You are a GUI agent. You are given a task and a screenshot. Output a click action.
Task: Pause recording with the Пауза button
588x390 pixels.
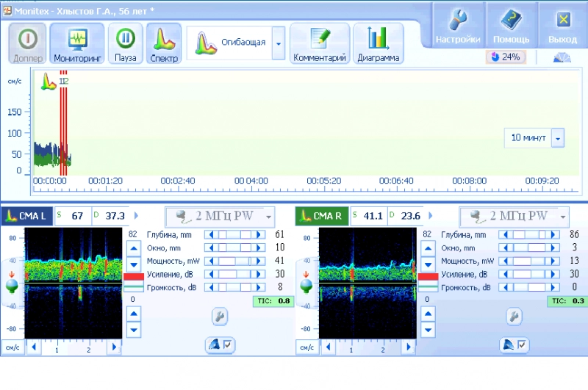coord(126,43)
